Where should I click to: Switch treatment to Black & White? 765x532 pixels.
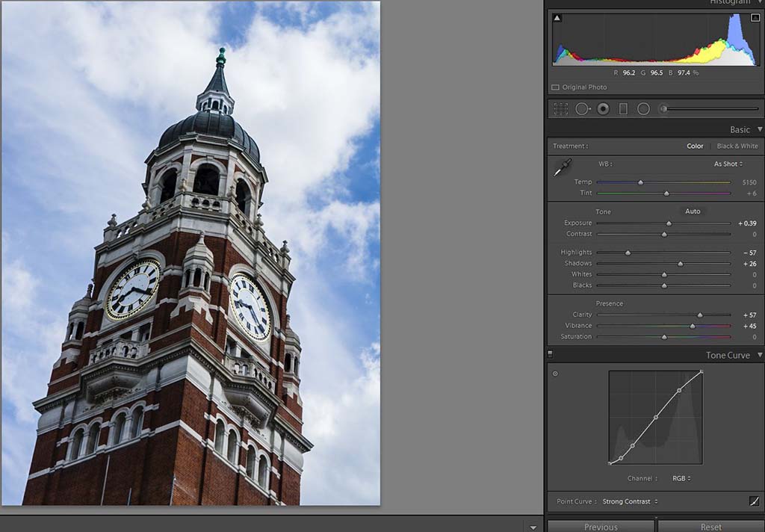tap(737, 146)
